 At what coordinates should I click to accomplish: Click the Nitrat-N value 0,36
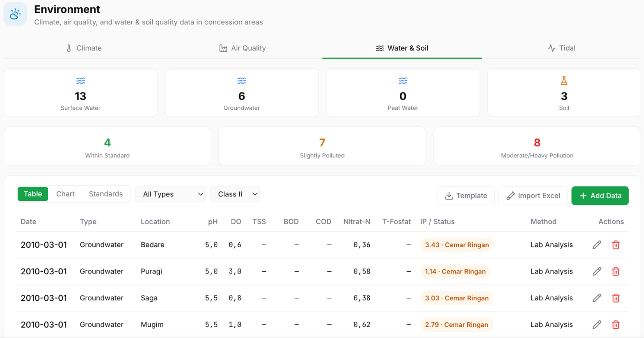[x=362, y=245]
